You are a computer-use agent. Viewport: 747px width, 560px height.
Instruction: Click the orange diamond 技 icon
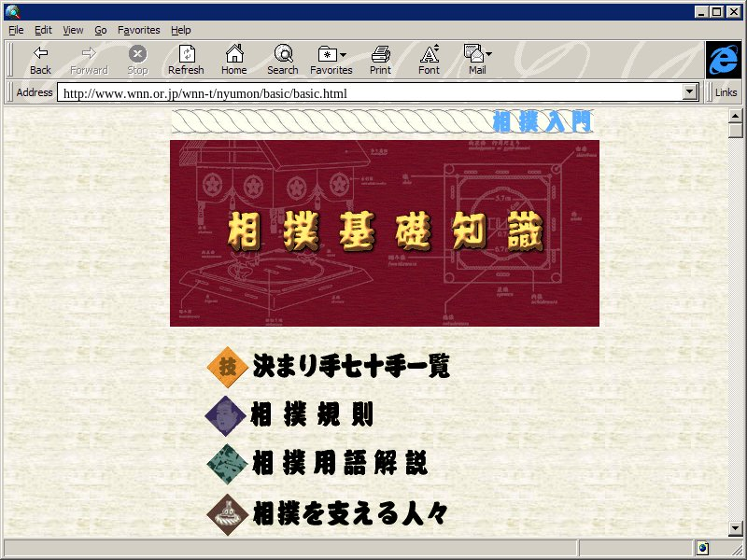click(226, 367)
